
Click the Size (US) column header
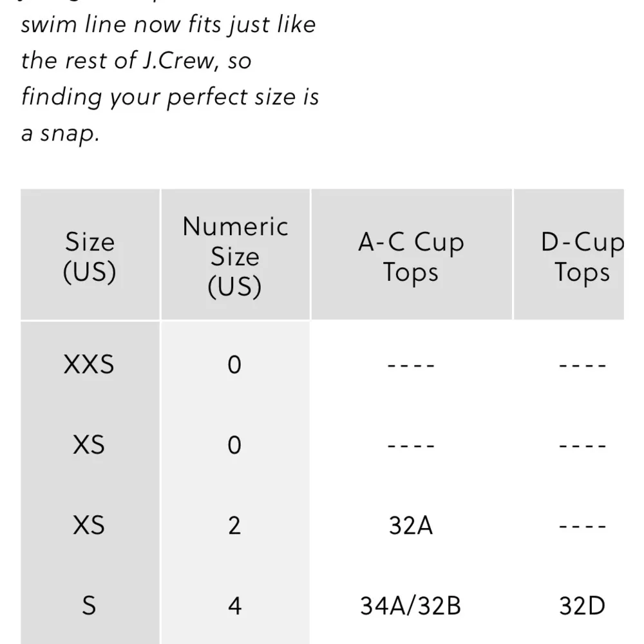pos(90,257)
